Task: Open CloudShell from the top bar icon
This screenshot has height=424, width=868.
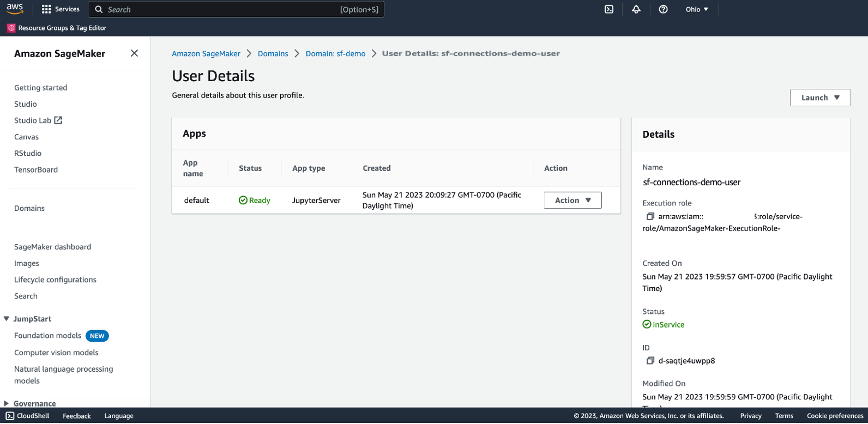Action: (x=609, y=9)
